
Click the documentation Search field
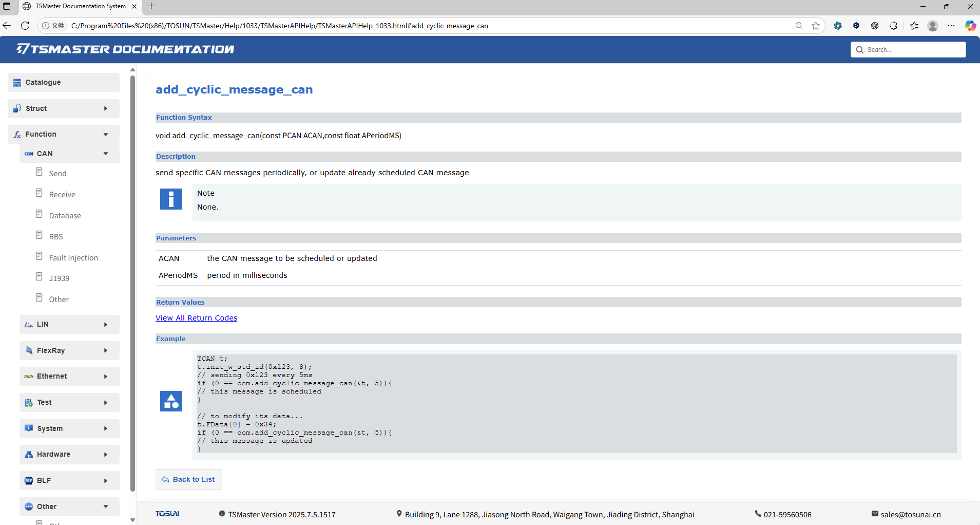click(x=908, y=50)
